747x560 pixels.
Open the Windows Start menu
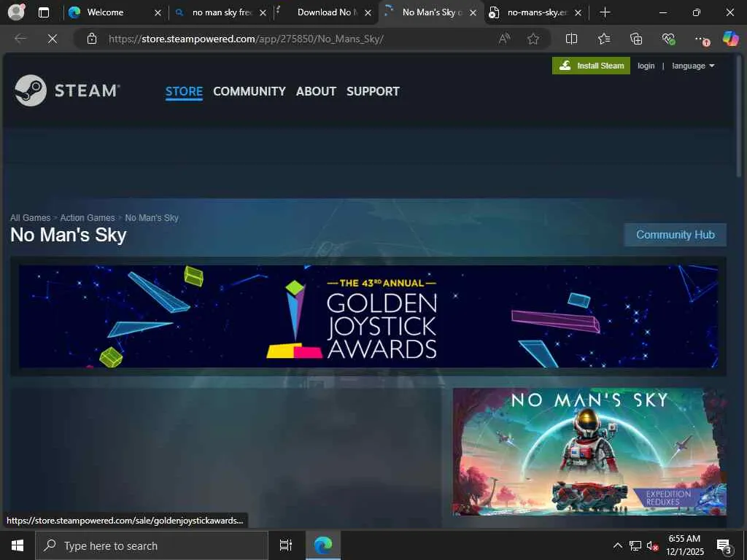coord(18,545)
